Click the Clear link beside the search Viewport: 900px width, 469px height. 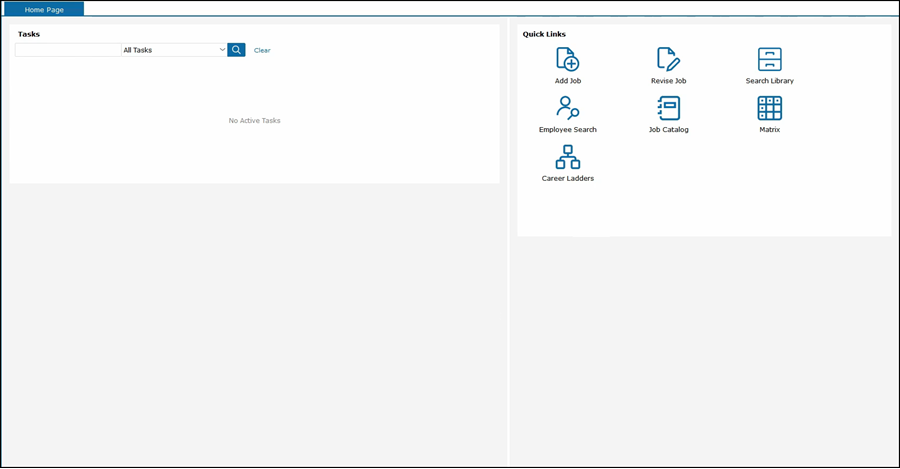pyautogui.click(x=262, y=50)
